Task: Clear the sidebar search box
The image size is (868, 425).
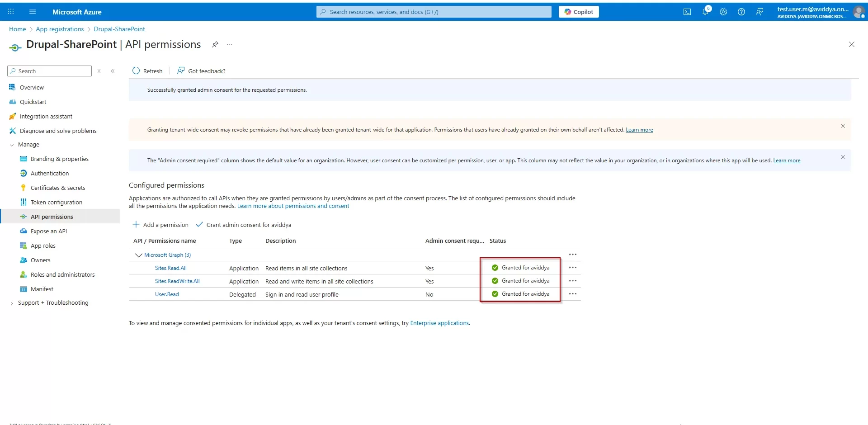Action: tap(99, 71)
